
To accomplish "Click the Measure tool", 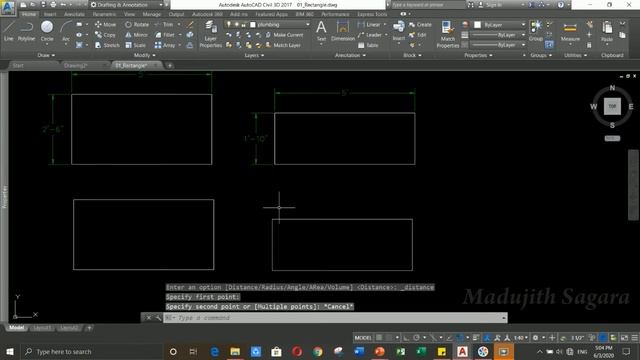I will (570, 31).
